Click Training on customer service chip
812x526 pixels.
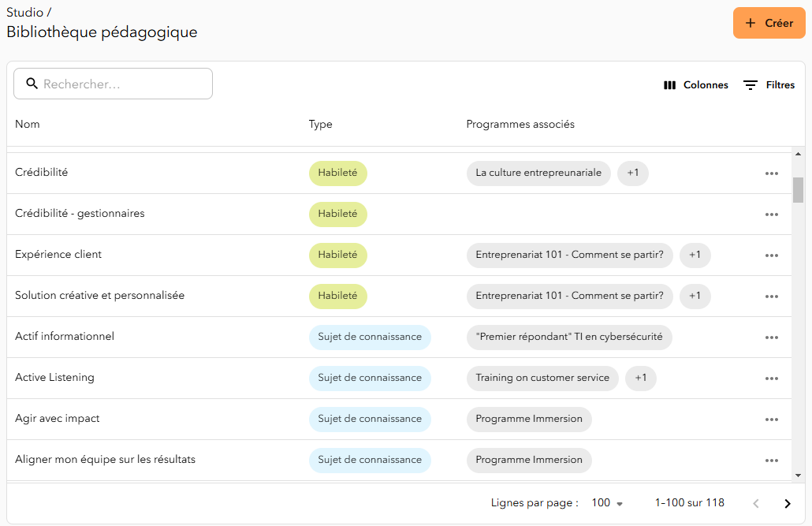(x=542, y=377)
